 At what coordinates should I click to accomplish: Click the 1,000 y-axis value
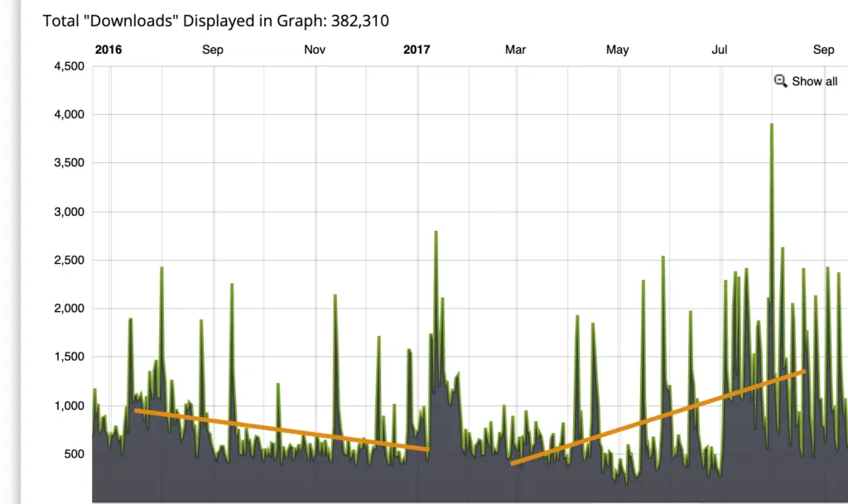click(70, 406)
